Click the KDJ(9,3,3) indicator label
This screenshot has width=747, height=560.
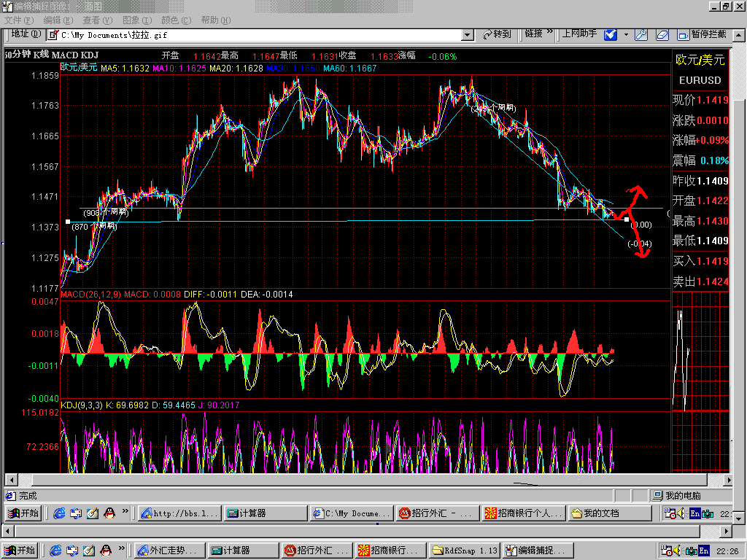point(82,405)
